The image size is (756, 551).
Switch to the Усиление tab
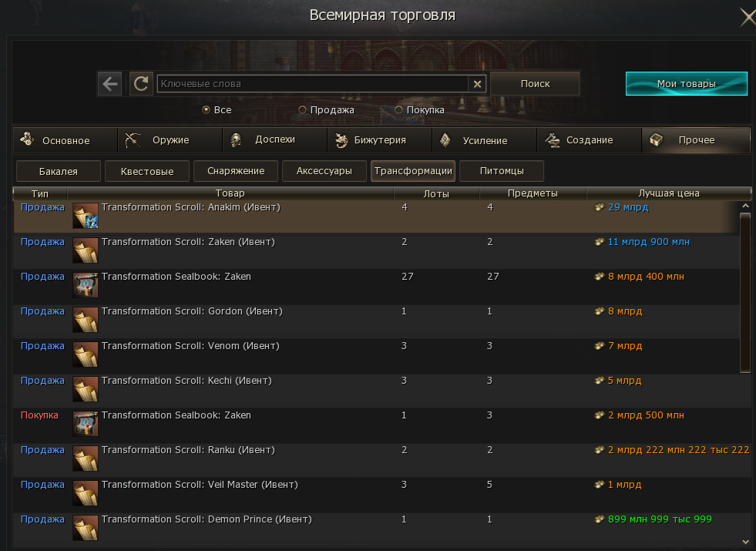(485, 140)
